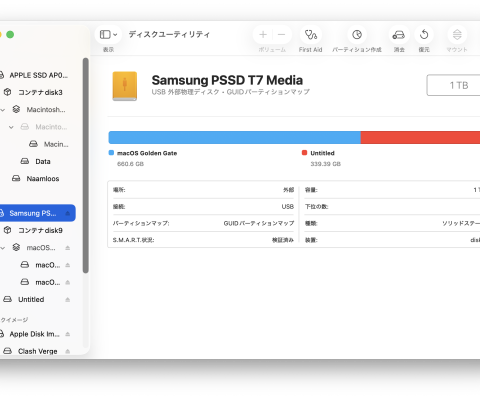Click the 339.39 GB size text
Screen dimensions: 480x399
tap(326, 164)
